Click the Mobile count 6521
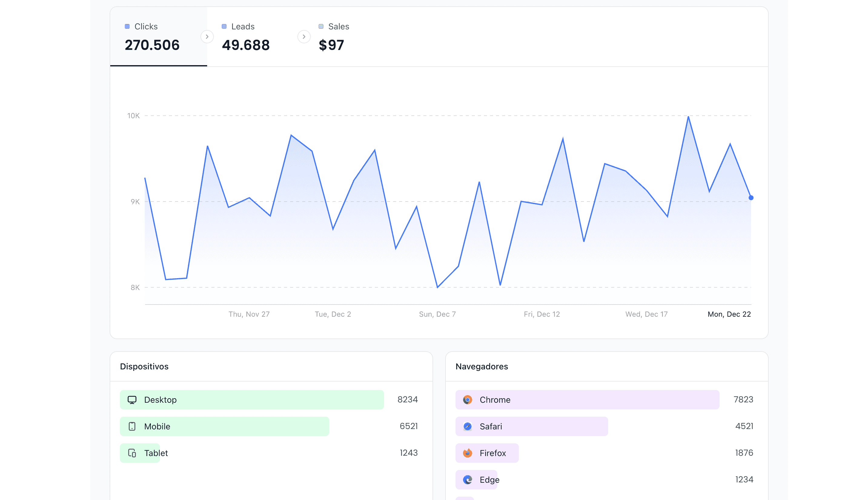868x500 pixels. point(409,426)
